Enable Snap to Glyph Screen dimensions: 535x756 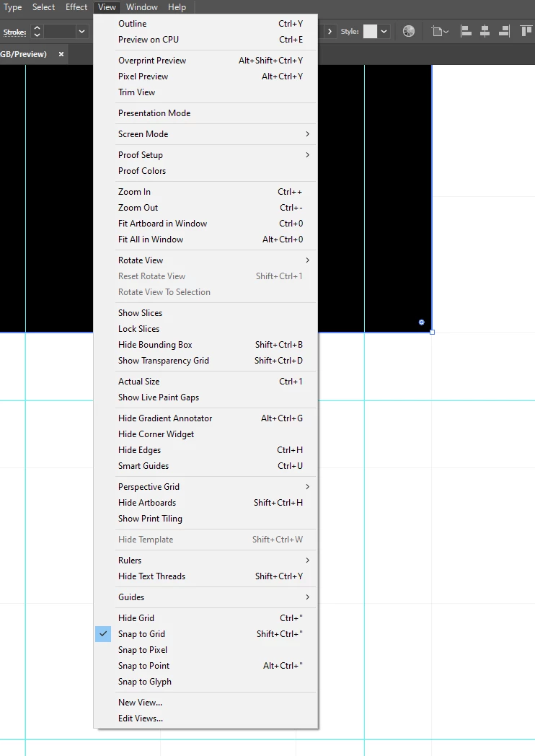(205, 682)
